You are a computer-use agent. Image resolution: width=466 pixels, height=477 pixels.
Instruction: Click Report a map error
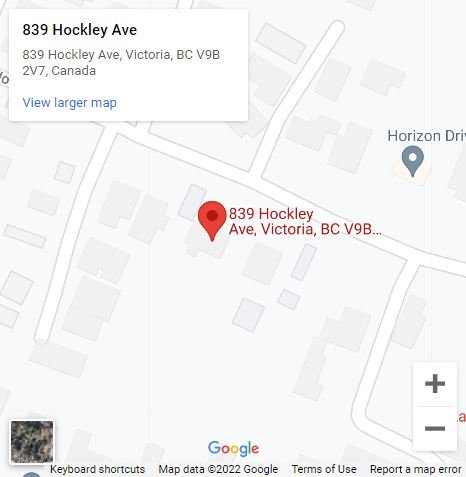pyautogui.click(x=416, y=469)
